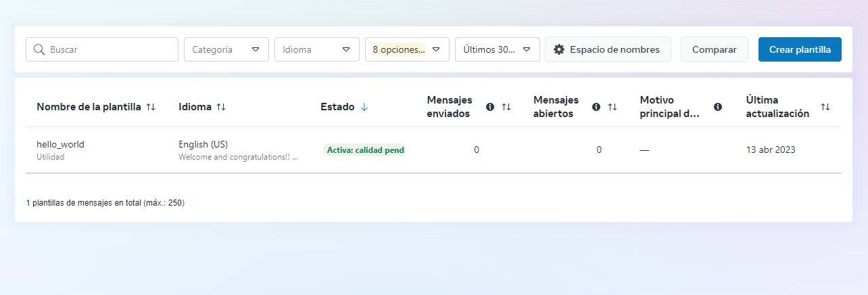
Task: Click the search magnifier icon
Action: 39,49
